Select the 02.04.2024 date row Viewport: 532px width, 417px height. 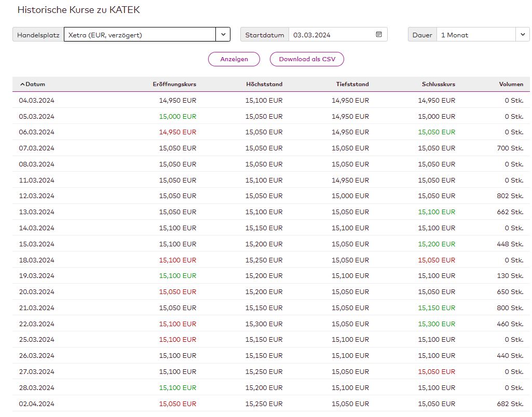coord(36,404)
